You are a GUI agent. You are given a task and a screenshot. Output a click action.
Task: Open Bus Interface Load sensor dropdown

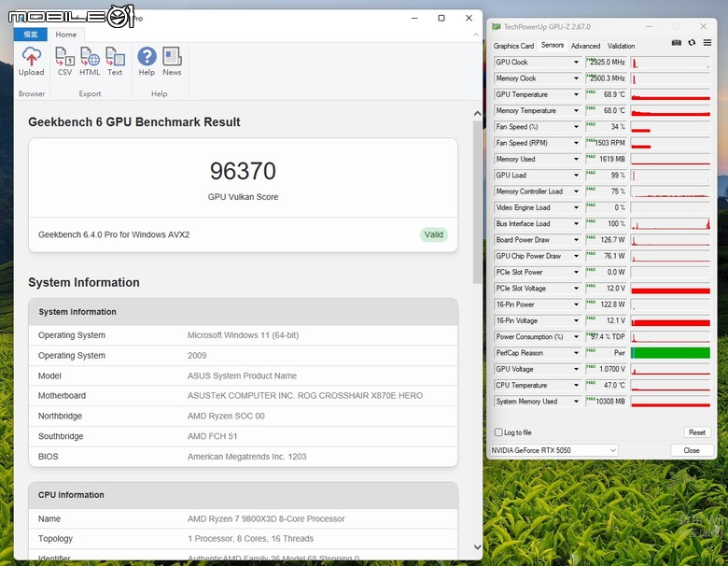pyautogui.click(x=576, y=223)
